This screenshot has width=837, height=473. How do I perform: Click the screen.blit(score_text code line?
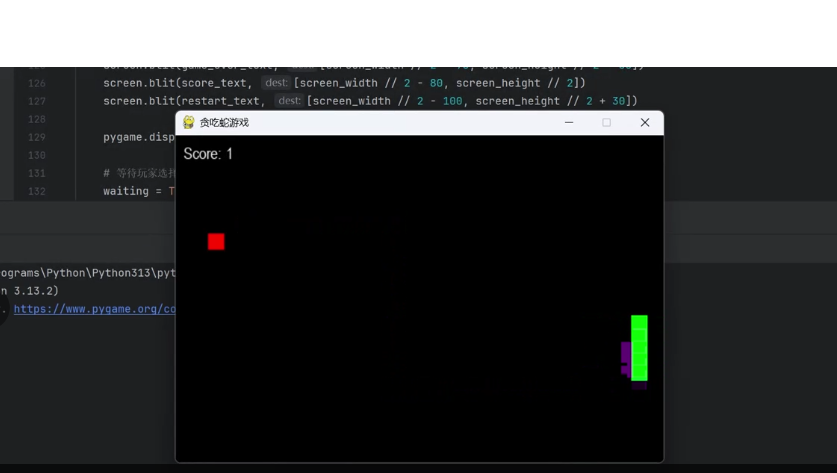(344, 83)
